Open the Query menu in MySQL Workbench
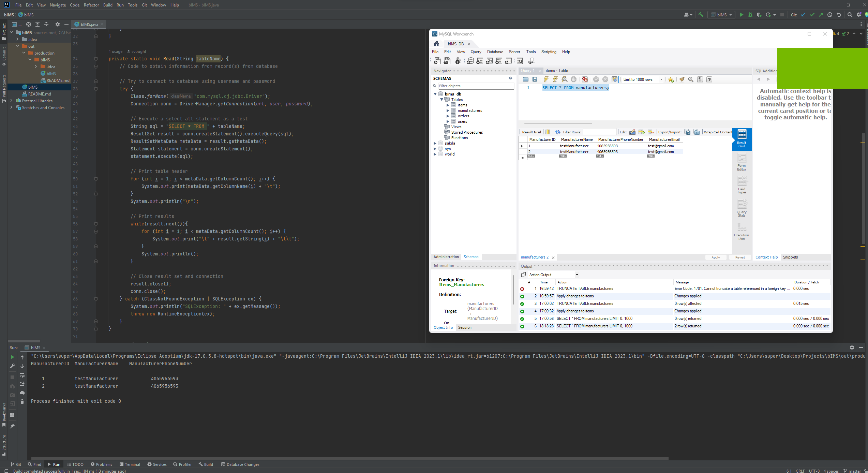This screenshot has width=868, height=473. pyautogui.click(x=476, y=52)
